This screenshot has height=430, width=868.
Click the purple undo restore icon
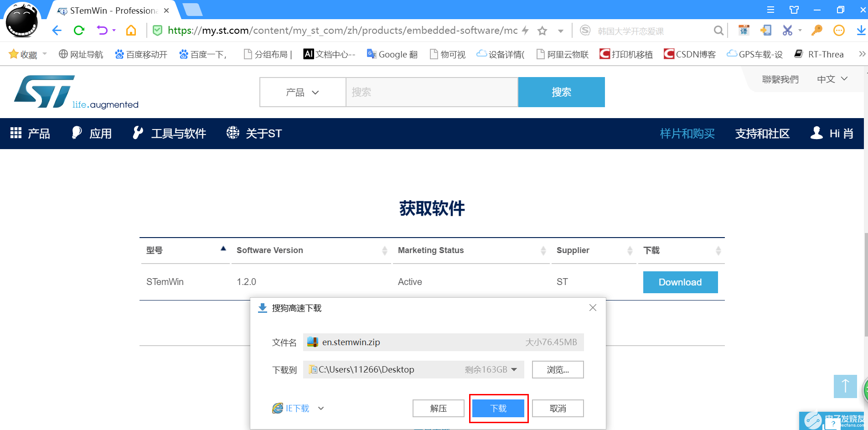(102, 31)
